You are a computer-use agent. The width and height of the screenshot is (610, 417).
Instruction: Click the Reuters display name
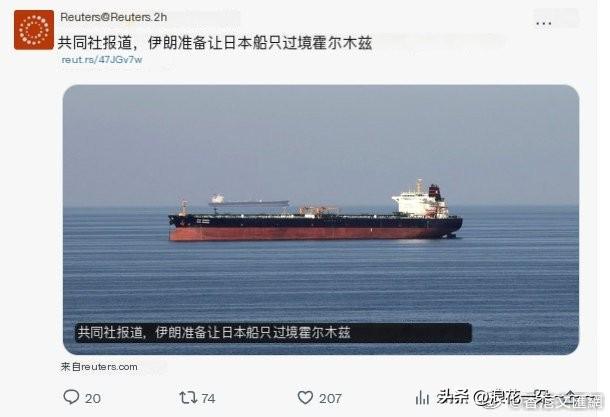pos(80,17)
